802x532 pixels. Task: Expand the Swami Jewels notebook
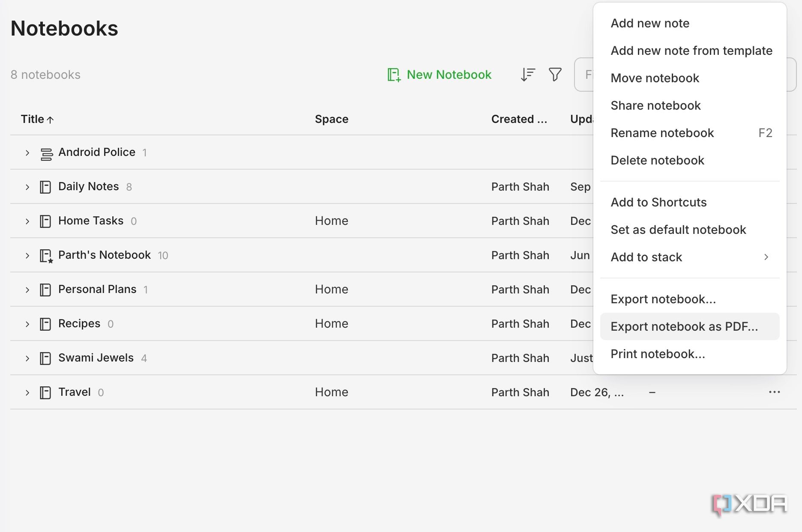[x=27, y=359]
